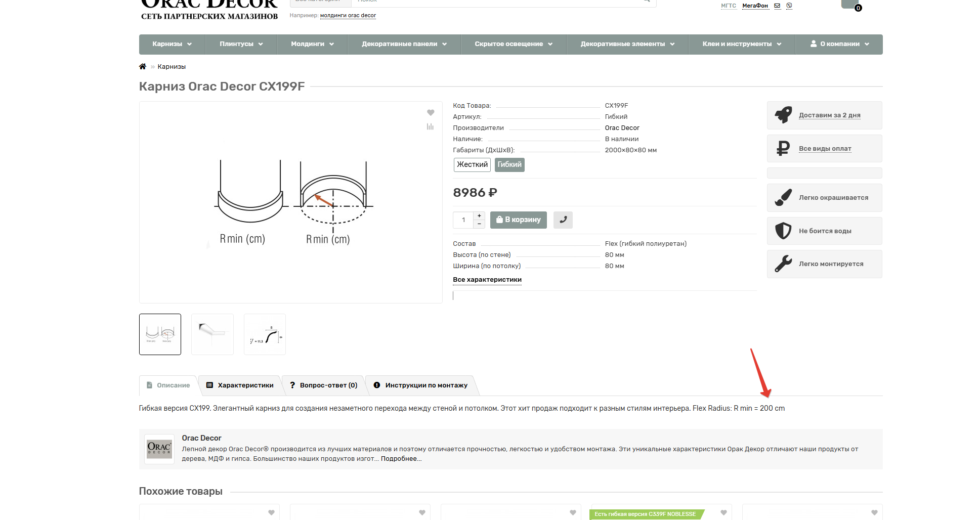Click the rocket delivery icon
Viewport: 980px width, 520px height.
pyautogui.click(x=783, y=115)
